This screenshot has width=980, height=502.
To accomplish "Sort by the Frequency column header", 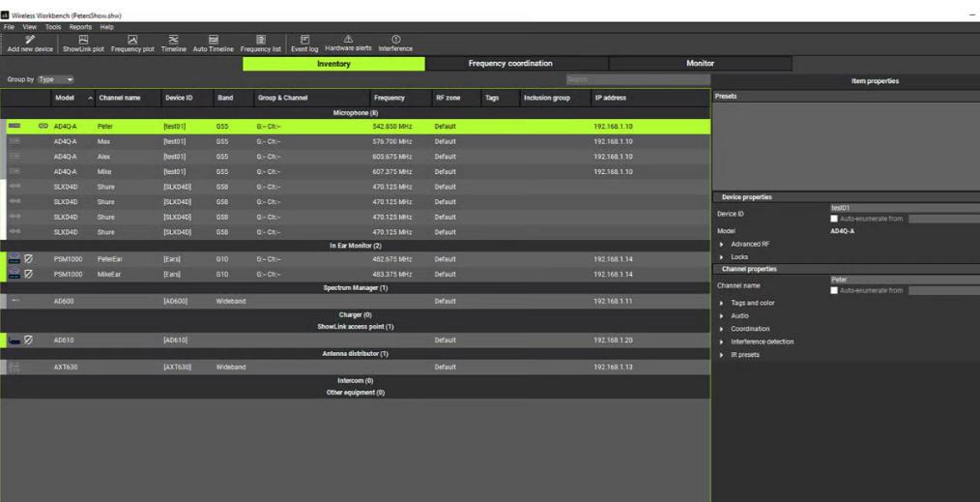I will (401, 98).
